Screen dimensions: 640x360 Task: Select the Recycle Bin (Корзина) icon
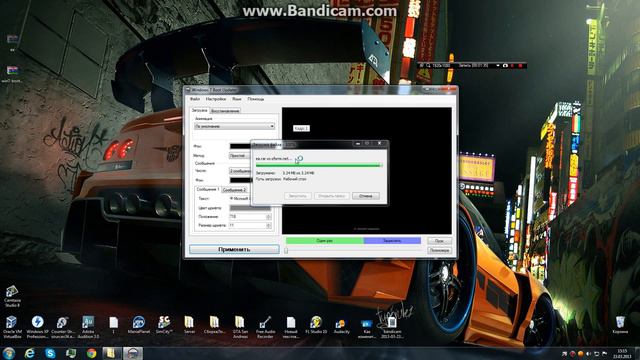point(620,324)
